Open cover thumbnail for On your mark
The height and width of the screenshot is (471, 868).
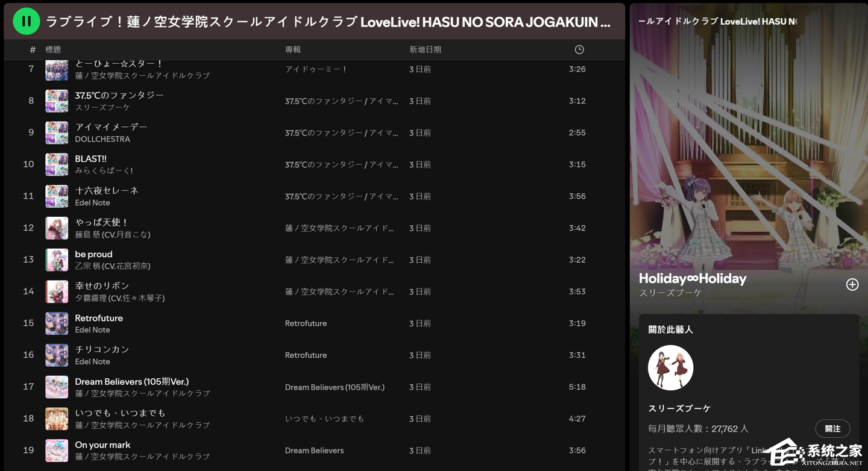[57, 451]
